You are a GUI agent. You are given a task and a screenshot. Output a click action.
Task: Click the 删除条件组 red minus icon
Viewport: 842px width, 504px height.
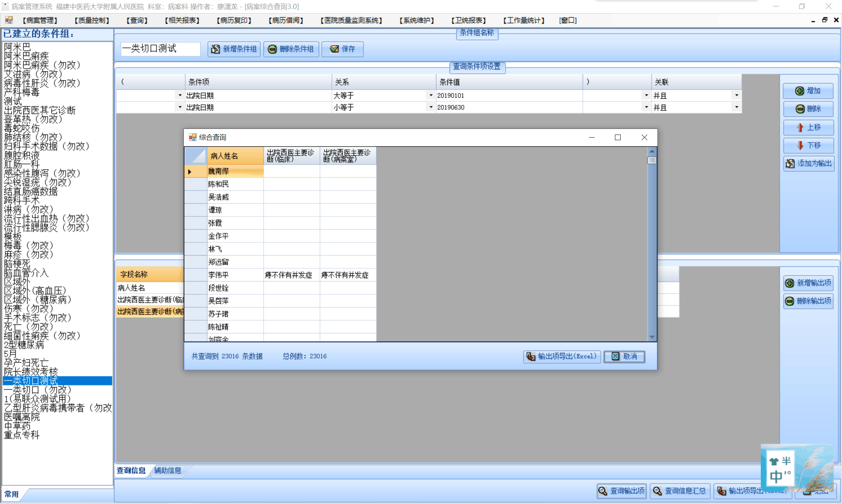tap(273, 49)
